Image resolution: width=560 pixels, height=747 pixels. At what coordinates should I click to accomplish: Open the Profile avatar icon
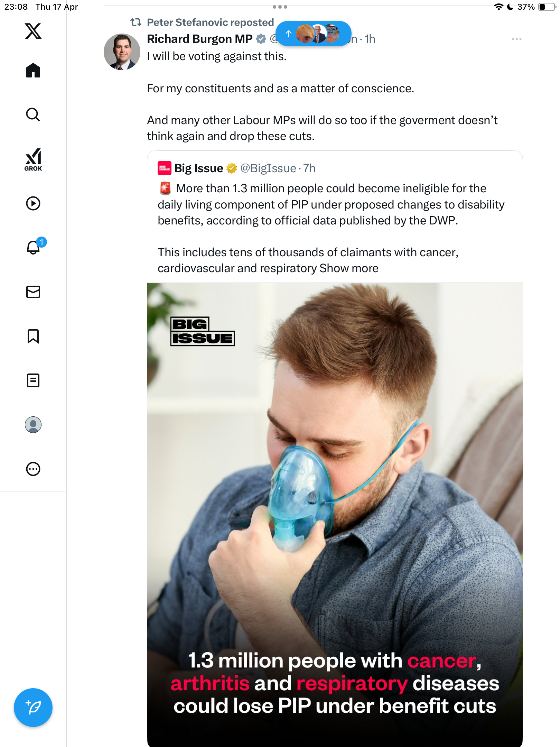pyautogui.click(x=33, y=425)
